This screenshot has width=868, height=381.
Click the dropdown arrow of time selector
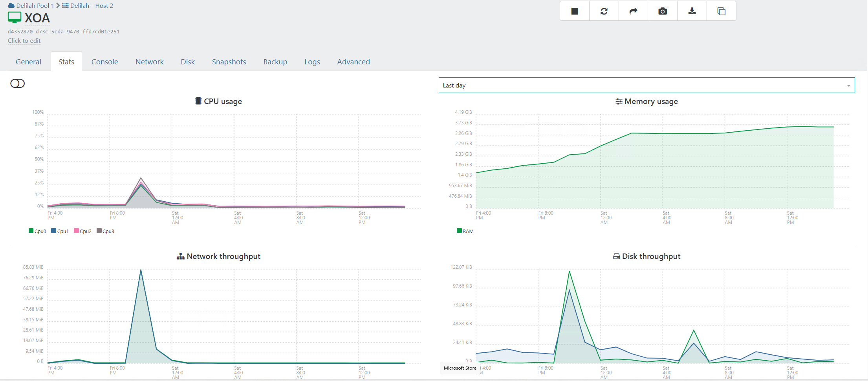coord(848,86)
